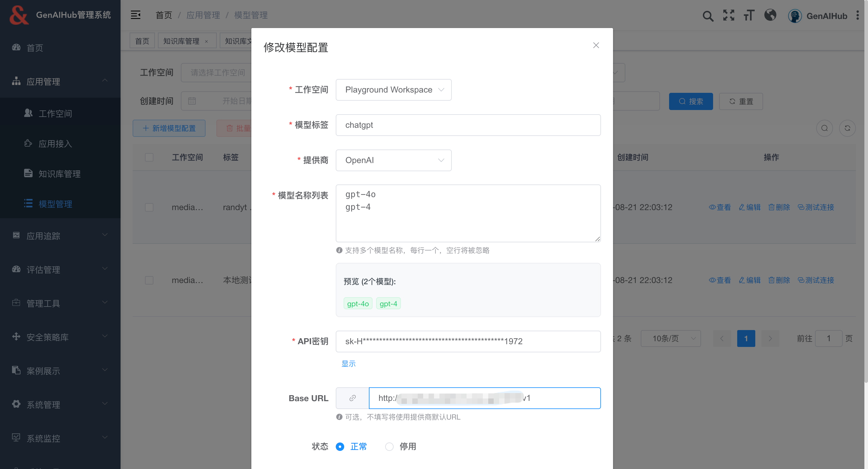Image resolution: width=868 pixels, height=469 pixels.
Task: Click the table refresh circular icon
Action: pos(847,128)
